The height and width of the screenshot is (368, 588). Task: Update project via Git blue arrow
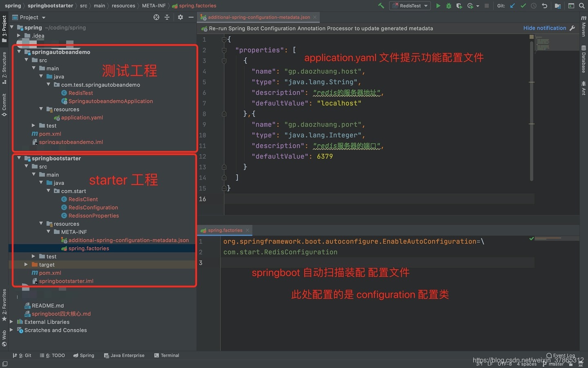coord(512,6)
